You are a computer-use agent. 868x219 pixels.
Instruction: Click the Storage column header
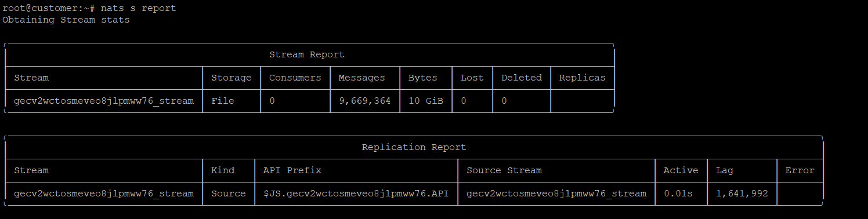[232, 78]
